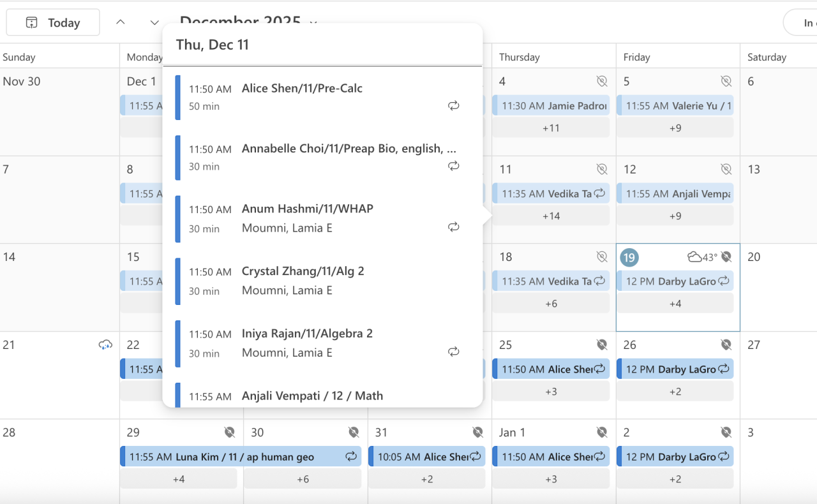Image resolution: width=817 pixels, height=504 pixels.
Task: Click recurring icon on Alice Shen/11/Pre-Calc event
Action: pos(453,106)
